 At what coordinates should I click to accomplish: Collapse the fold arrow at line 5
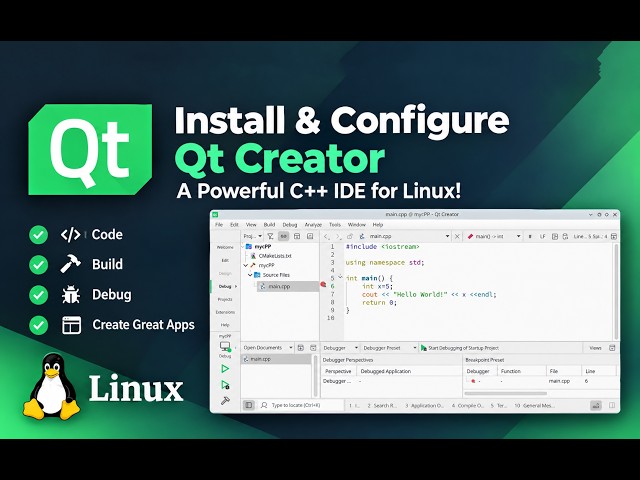[340, 277]
